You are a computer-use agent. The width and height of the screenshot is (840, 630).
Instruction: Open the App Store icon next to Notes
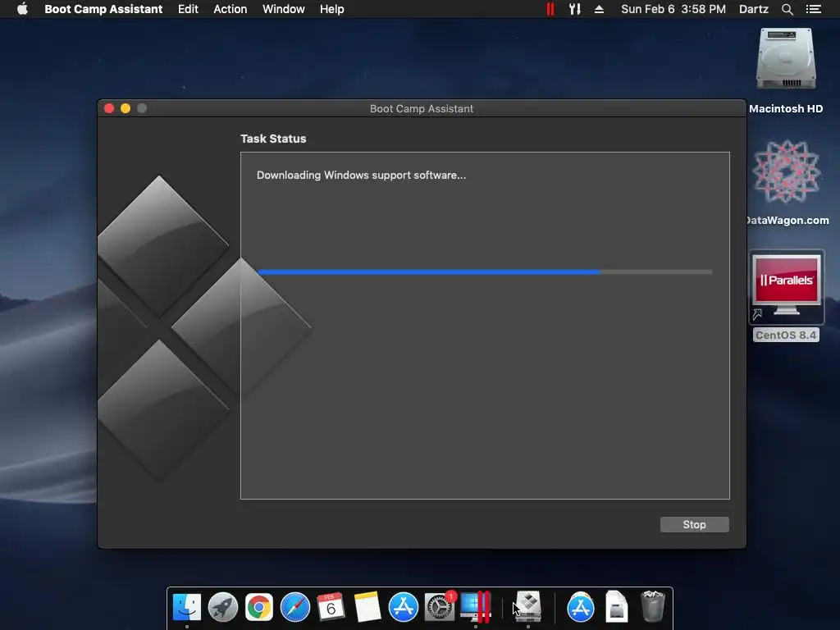(404, 608)
